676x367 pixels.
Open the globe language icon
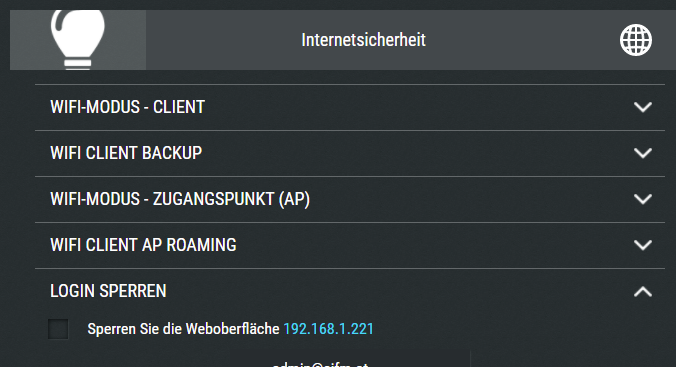point(636,40)
